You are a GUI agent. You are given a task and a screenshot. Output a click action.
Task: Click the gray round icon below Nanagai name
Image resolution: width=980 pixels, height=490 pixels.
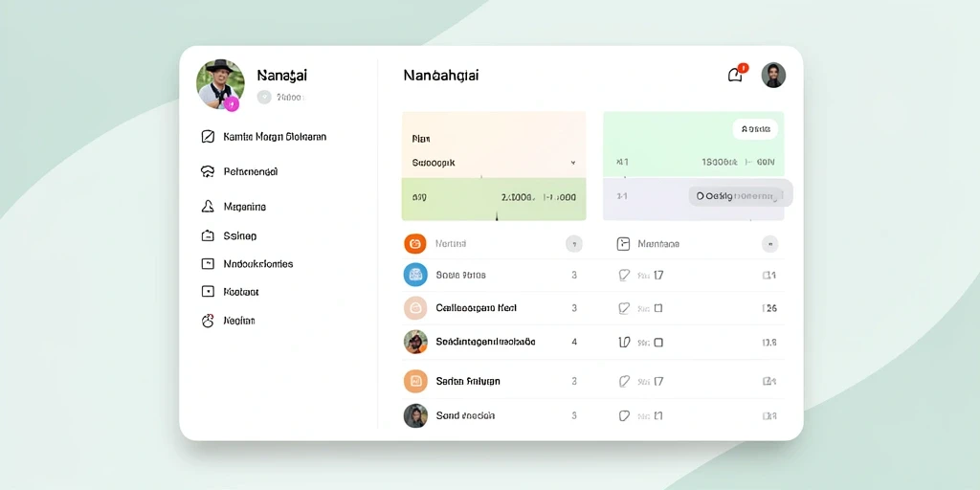tap(264, 97)
